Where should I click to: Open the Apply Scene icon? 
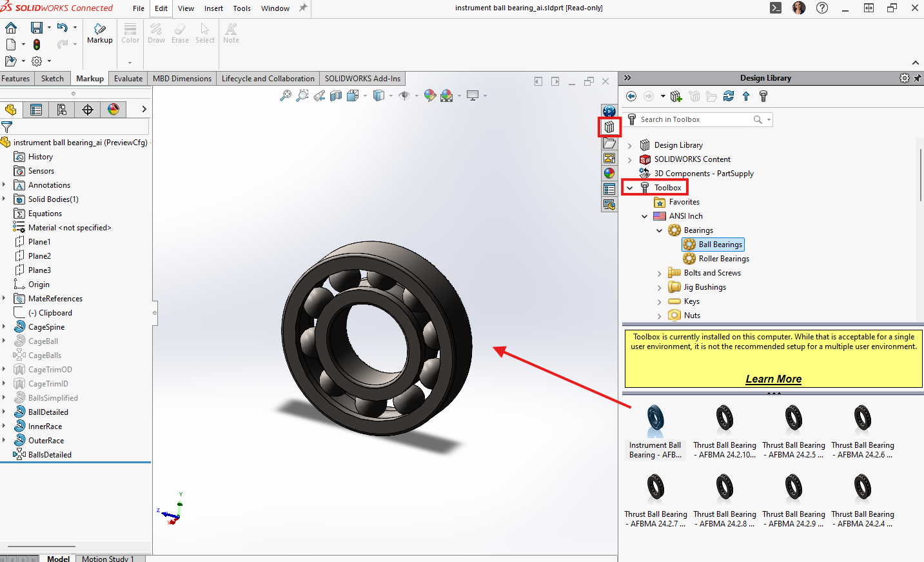(447, 95)
